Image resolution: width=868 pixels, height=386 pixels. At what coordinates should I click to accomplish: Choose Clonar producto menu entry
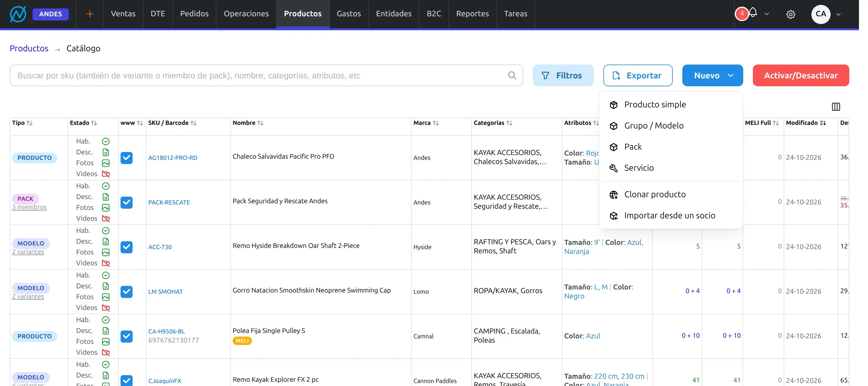point(655,195)
